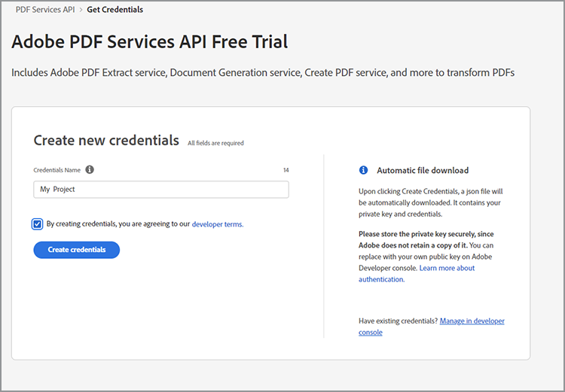The height and width of the screenshot is (392, 565).
Task: Focus the Credentials Name input field
Action: (x=161, y=190)
